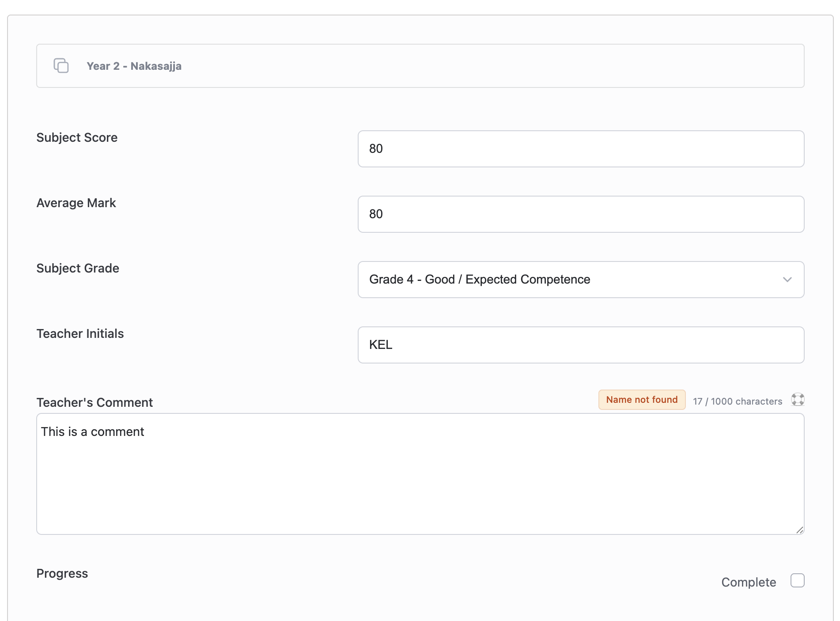This screenshot has height=621, width=840.
Task: Open the Subject Grade dropdown
Action: [580, 280]
